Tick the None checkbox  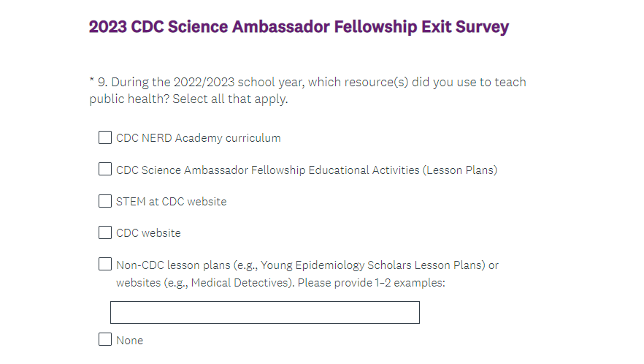[x=105, y=340]
